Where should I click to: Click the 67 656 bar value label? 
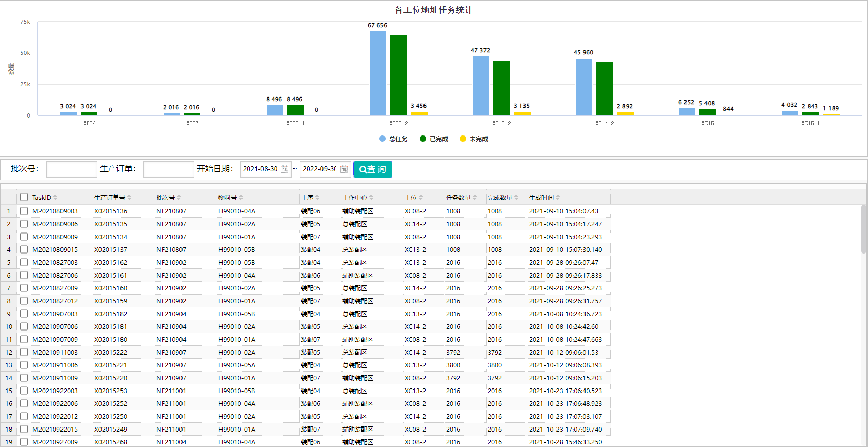point(377,25)
